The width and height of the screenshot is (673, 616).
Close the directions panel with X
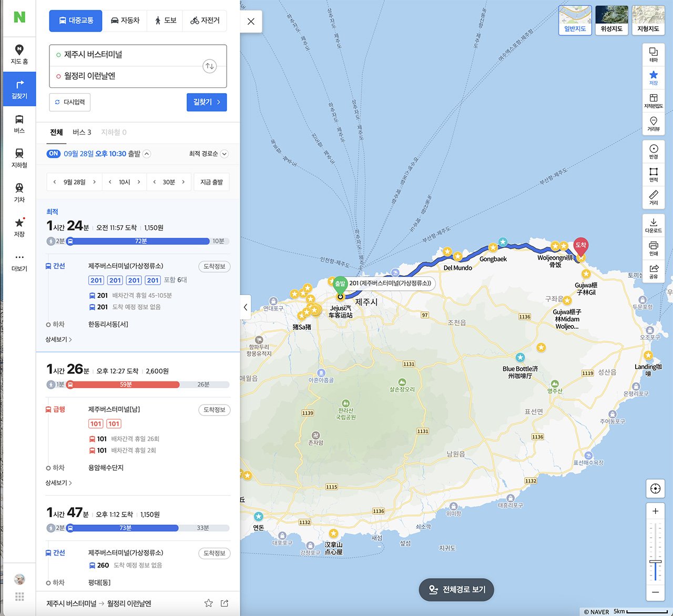[251, 22]
